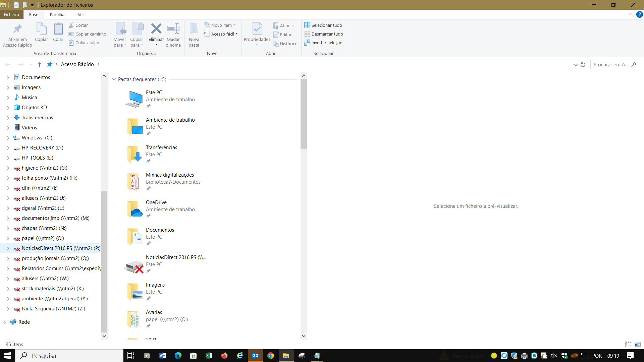Click the navigation pane scrollbar down arrow
The width and height of the screenshot is (644, 362).
click(104, 336)
